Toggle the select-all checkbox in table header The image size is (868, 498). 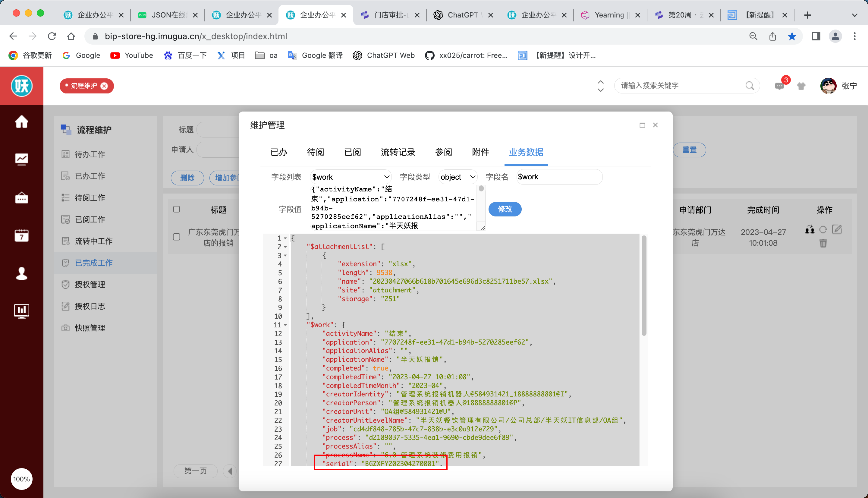176,209
